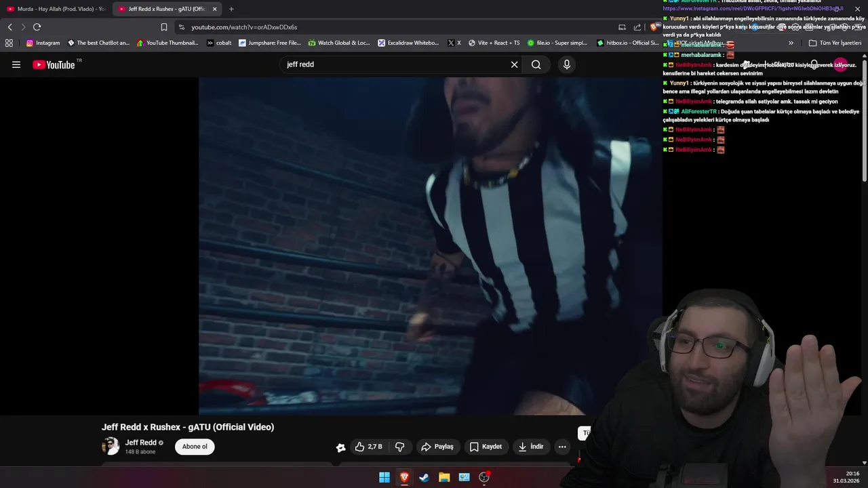Subscribe using the 'Abone ol' button
This screenshot has height=488, width=868.
[195, 447]
